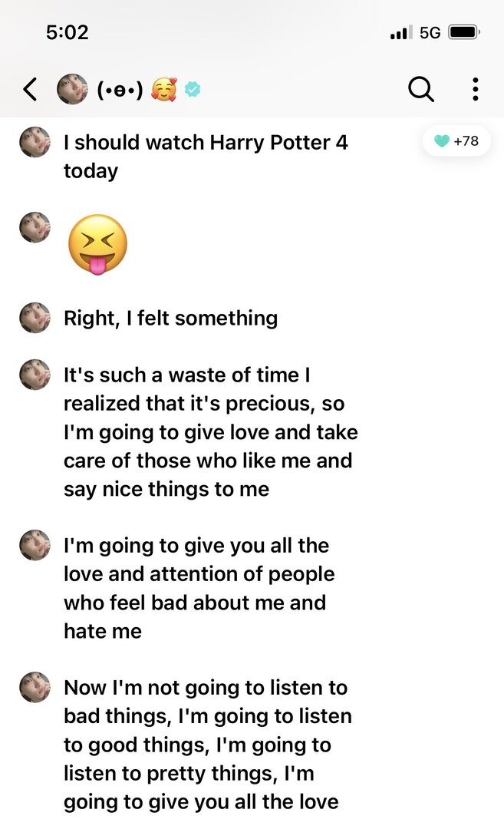Tap avatar beside the 'waste of time' message

point(35,375)
